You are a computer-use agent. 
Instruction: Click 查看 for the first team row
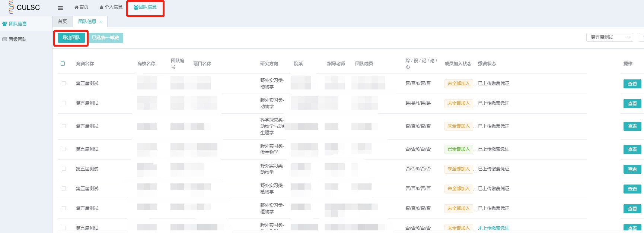point(632,84)
